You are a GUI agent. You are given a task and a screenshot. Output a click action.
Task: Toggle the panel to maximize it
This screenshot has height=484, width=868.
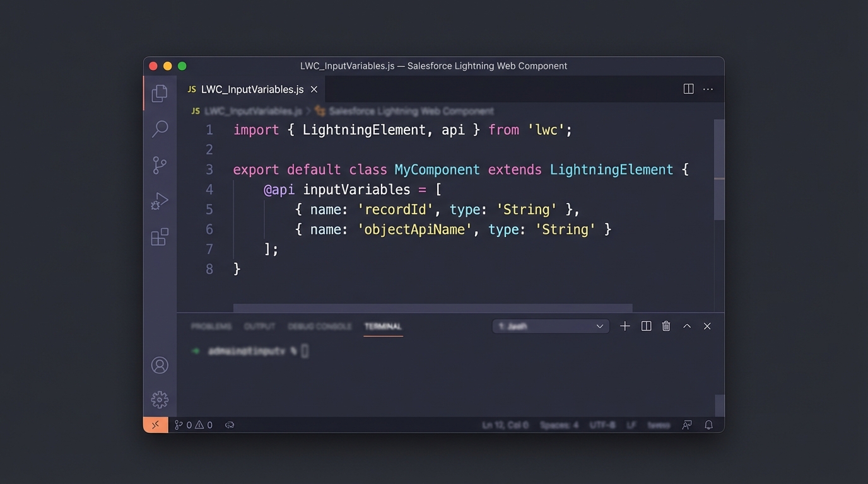pyautogui.click(x=686, y=326)
